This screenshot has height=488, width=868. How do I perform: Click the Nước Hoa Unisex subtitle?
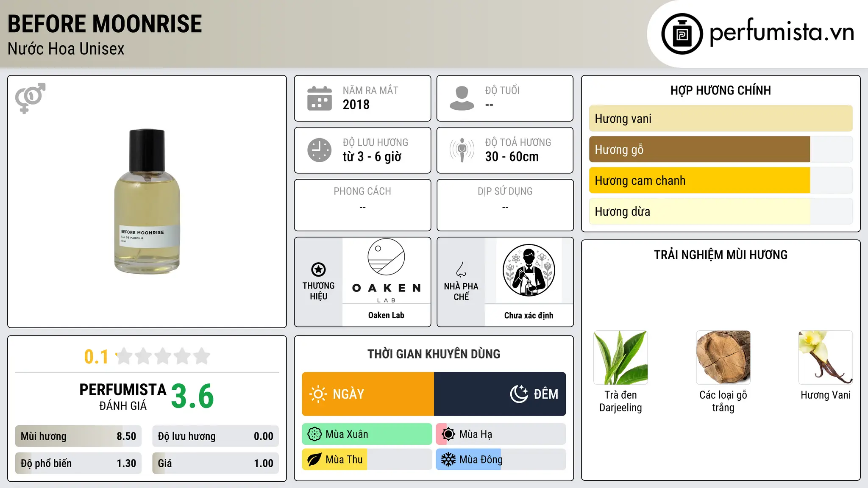click(66, 49)
